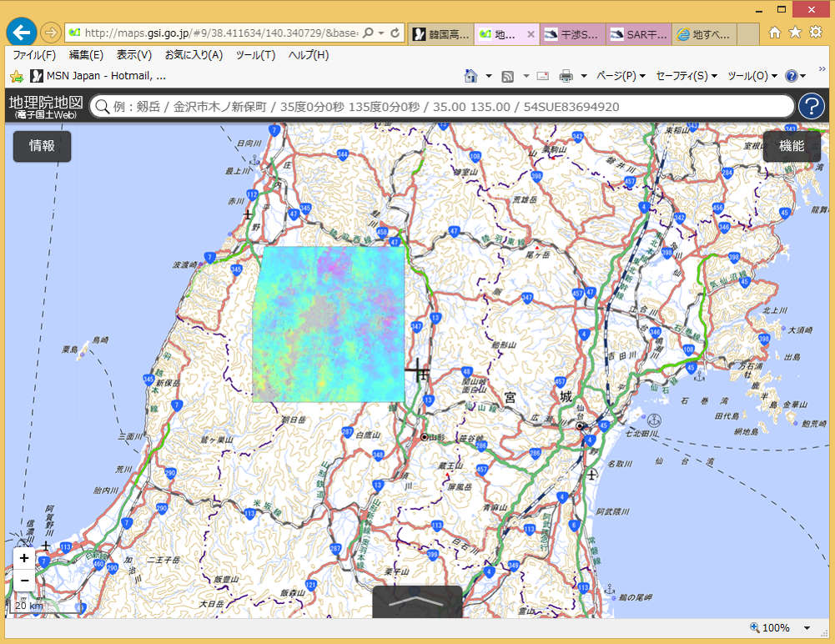The height and width of the screenshot is (644, 835).
Task: Expand the command bar overflow chevron
Action: (822, 69)
